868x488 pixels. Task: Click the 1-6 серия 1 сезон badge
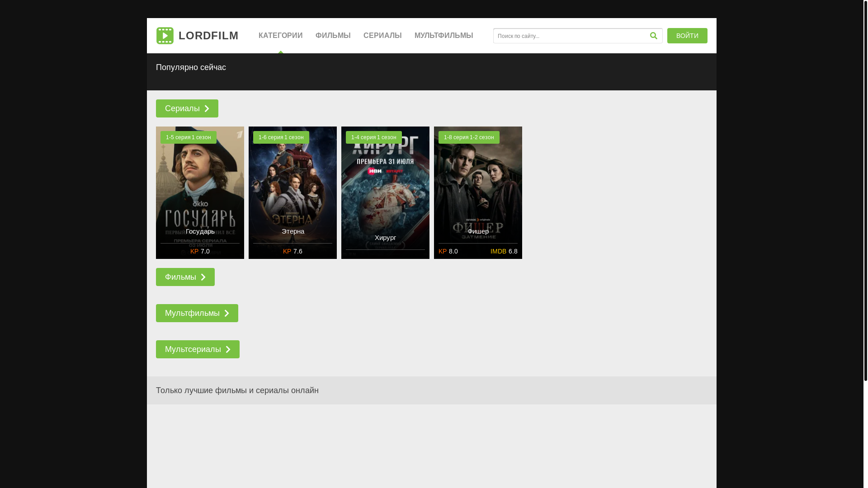coord(281,137)
